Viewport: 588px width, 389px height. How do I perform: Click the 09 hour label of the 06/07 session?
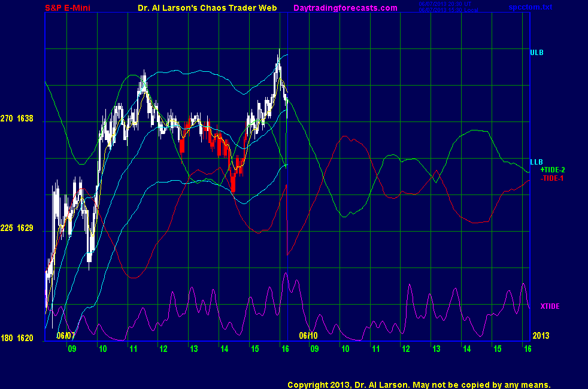[72, 349]
